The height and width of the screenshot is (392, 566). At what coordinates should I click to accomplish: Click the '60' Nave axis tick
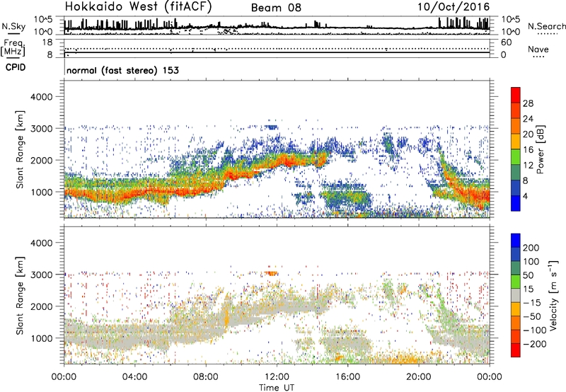pyautogui.click(x=506, y=42)
